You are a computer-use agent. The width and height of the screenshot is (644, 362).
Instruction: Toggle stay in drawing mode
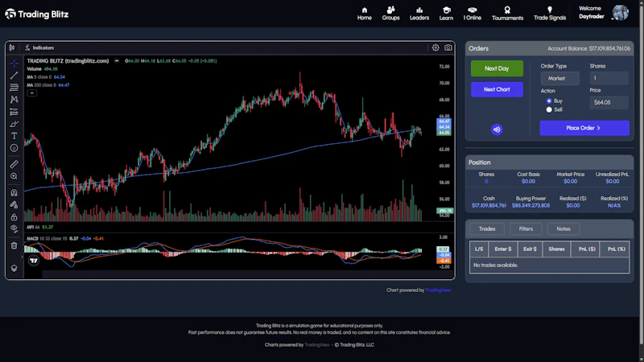pyautogui.click(x=14, y=204)
